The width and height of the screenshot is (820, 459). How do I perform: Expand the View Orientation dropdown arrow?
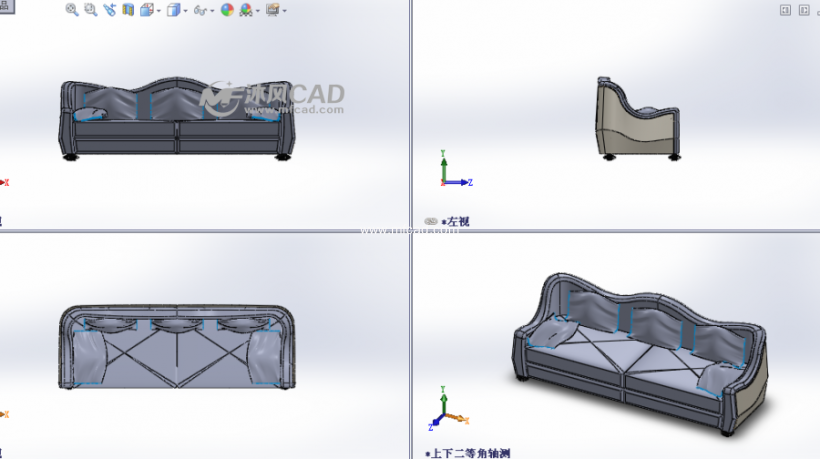click(x=158, y=10)
